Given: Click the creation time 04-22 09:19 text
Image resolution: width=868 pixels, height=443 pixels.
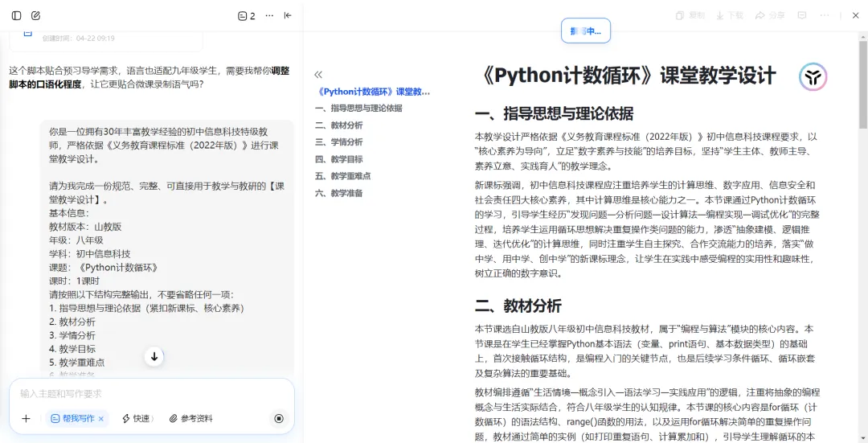Looking at the screenshot, I should point(79,39).
